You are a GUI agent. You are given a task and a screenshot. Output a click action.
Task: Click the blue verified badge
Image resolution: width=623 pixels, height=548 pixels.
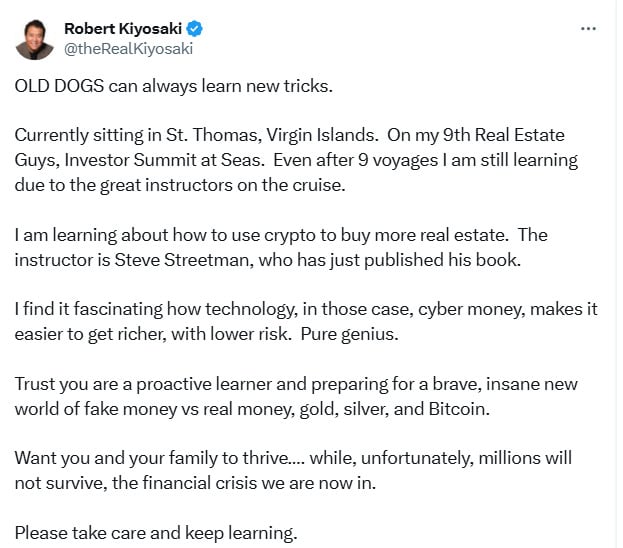198,28
